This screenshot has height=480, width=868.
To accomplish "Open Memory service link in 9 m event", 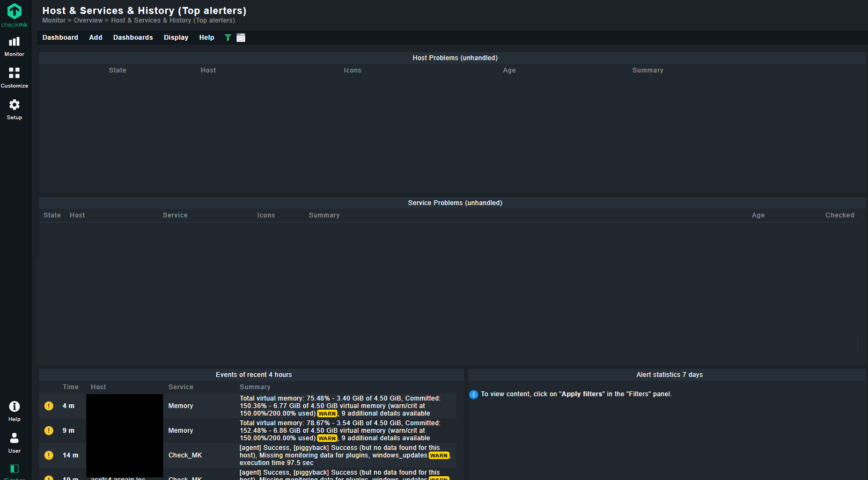I will (181, 431).
